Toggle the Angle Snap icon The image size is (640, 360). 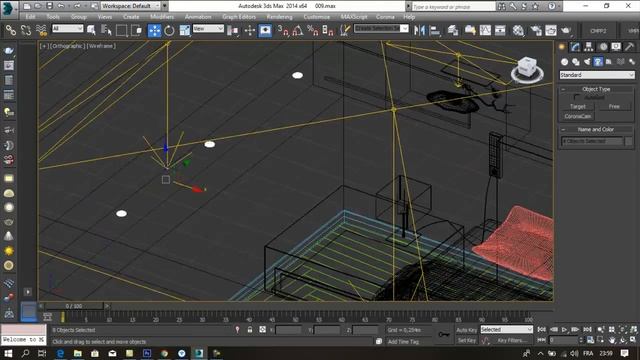(x=298, y=30)
